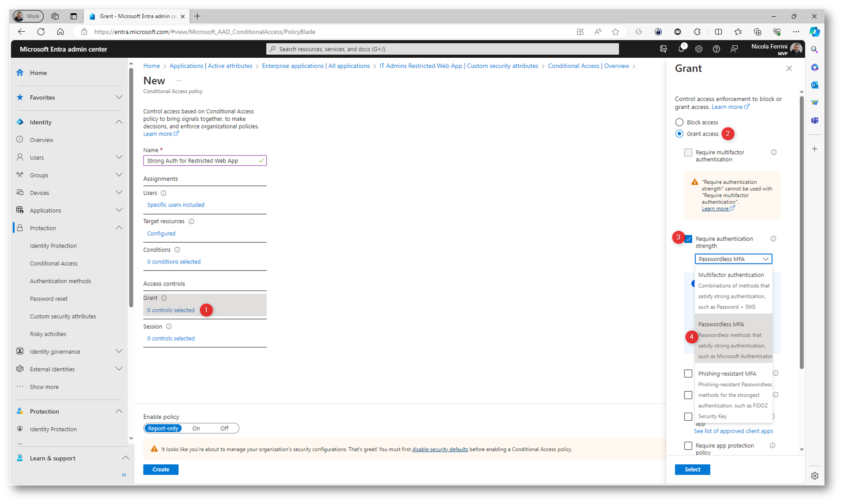Add this page to browser favorites
843x504 pixels.
[616, 32]
